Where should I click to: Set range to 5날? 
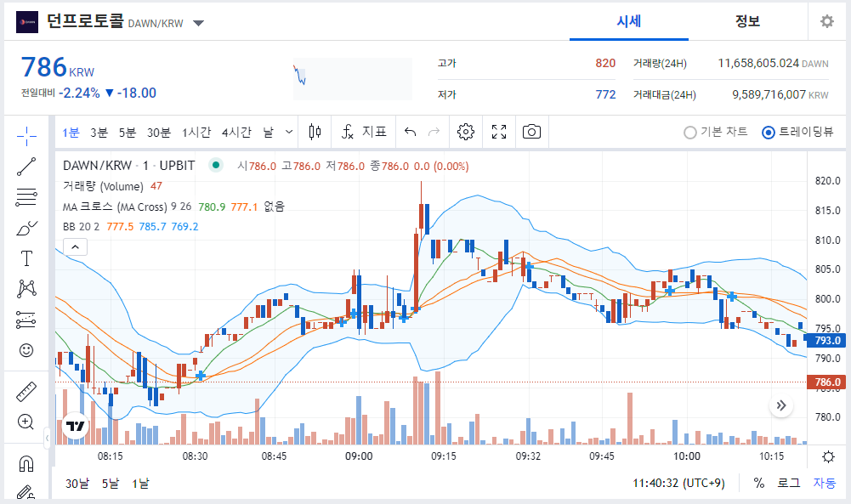pos(111,484)
